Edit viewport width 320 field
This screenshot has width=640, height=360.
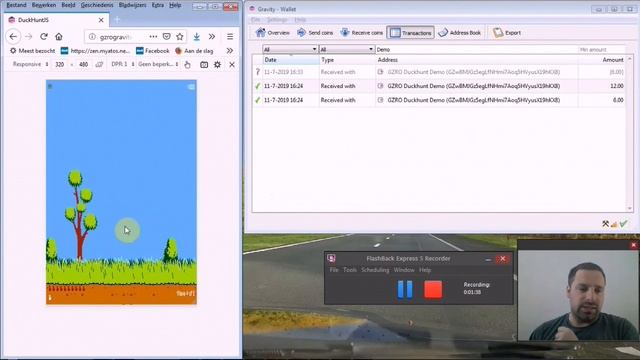tap(60, 64)
